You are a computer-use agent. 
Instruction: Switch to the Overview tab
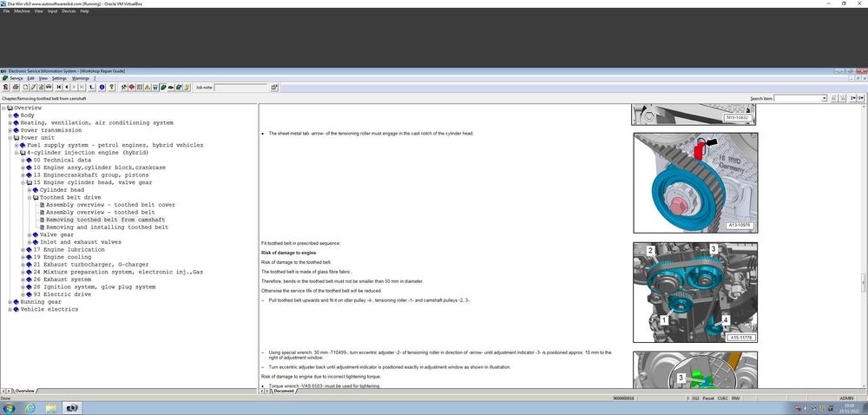pyautogui.click(x=24, y=391)
